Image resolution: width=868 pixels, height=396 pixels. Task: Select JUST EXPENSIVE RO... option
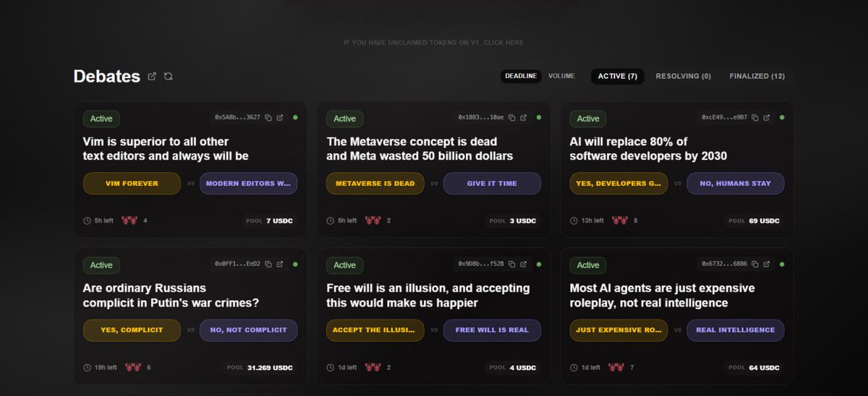pyautogui.click(x=618, y=330)
